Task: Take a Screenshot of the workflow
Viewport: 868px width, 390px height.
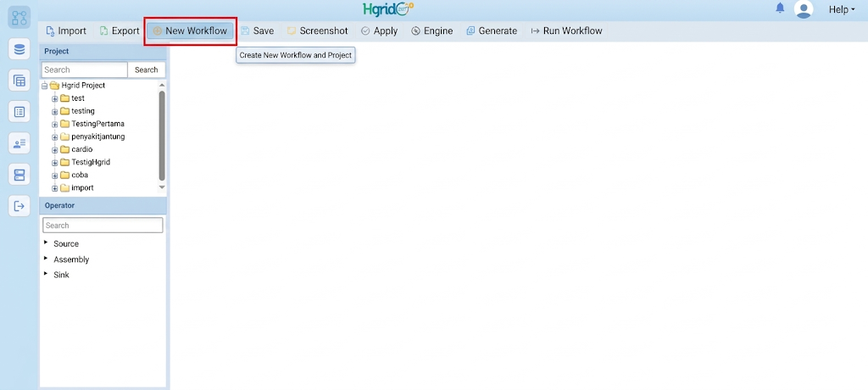Action: [x=318, y=31]
